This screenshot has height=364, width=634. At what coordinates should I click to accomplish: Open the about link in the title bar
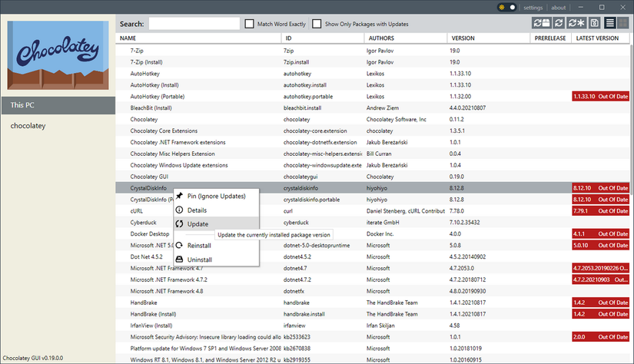pyautogui.click(x=559, y=8)
